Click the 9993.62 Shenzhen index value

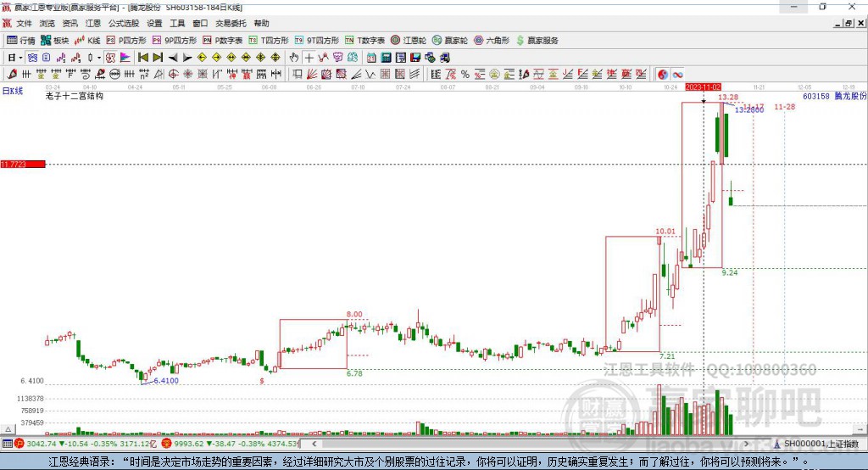click(189, 444)
